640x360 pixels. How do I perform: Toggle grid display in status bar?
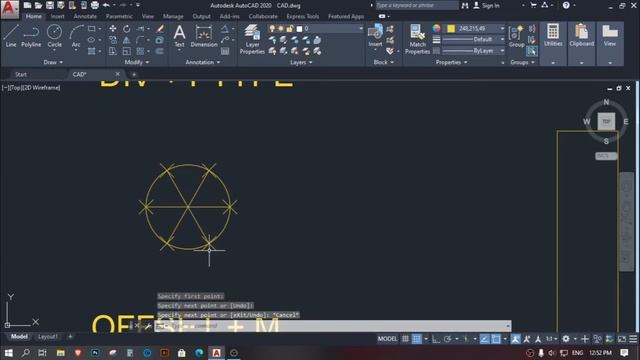[x=405, y=339]
